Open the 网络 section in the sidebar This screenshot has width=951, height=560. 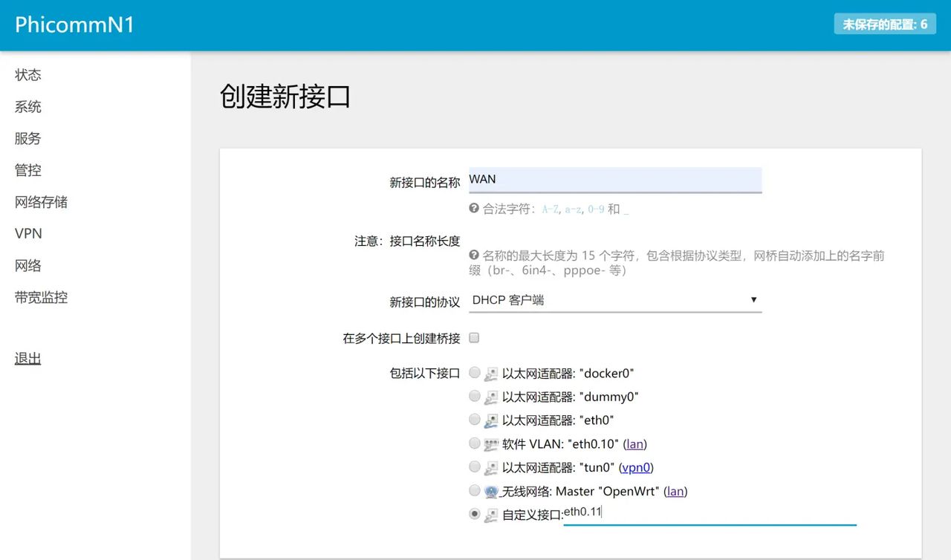(27, 265)
